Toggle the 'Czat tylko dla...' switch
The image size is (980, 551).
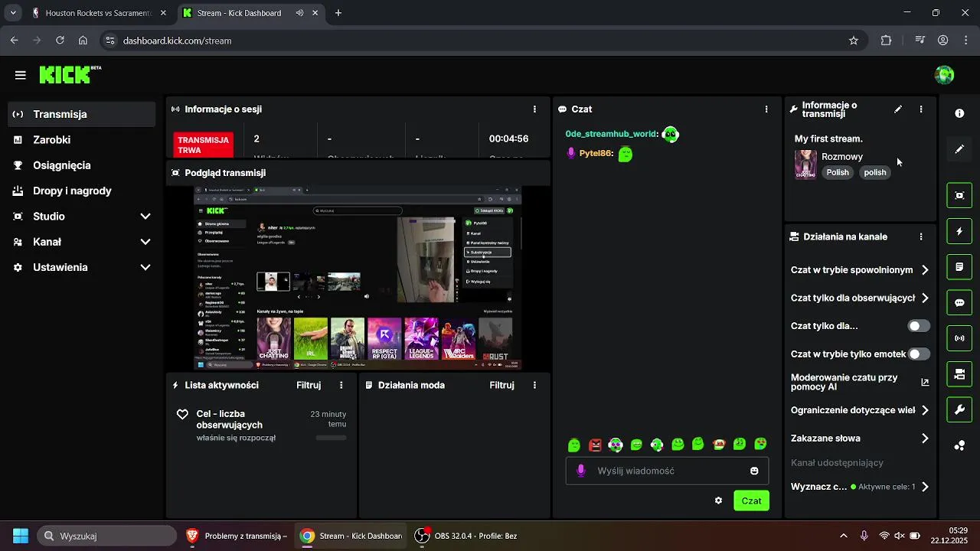919,326
